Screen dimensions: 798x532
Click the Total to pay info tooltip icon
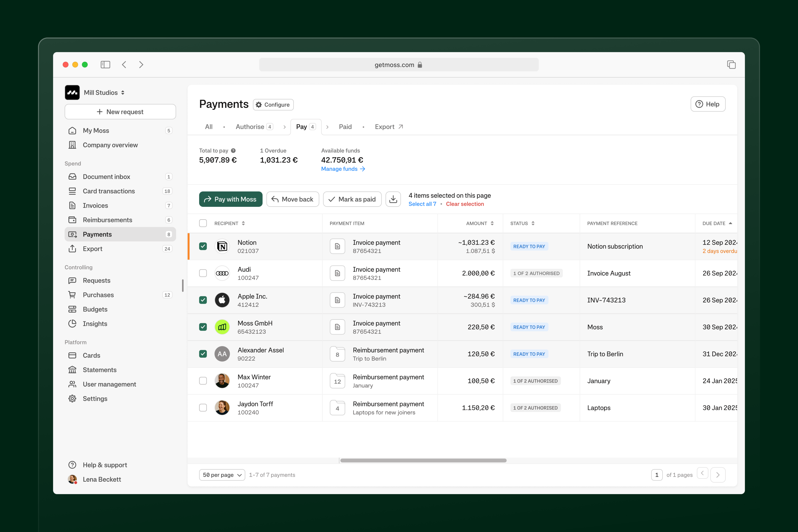(233, 151)
